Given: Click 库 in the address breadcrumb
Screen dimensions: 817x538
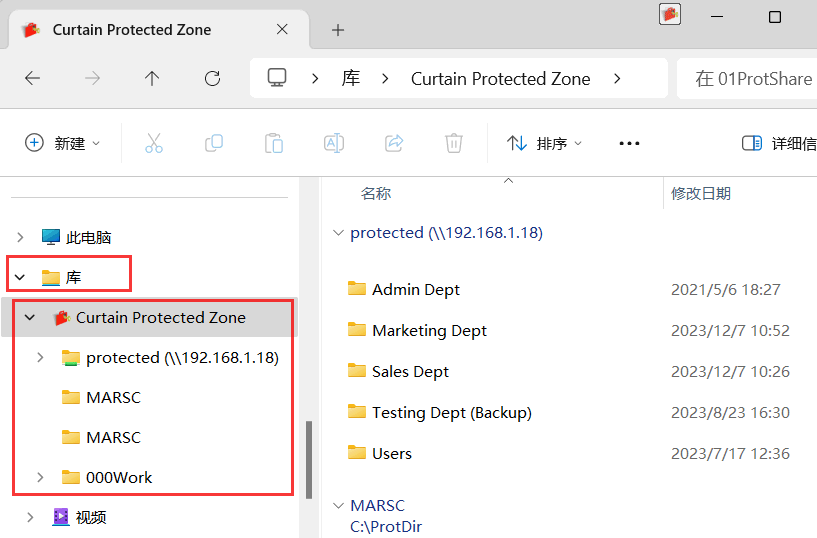Looking at the screenshot, I should pos(351,79).
